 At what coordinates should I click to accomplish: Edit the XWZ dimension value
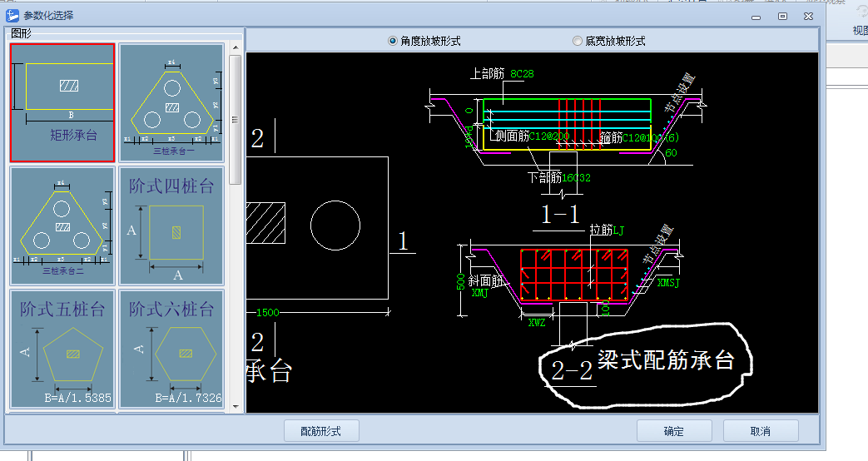pos(537,323)
